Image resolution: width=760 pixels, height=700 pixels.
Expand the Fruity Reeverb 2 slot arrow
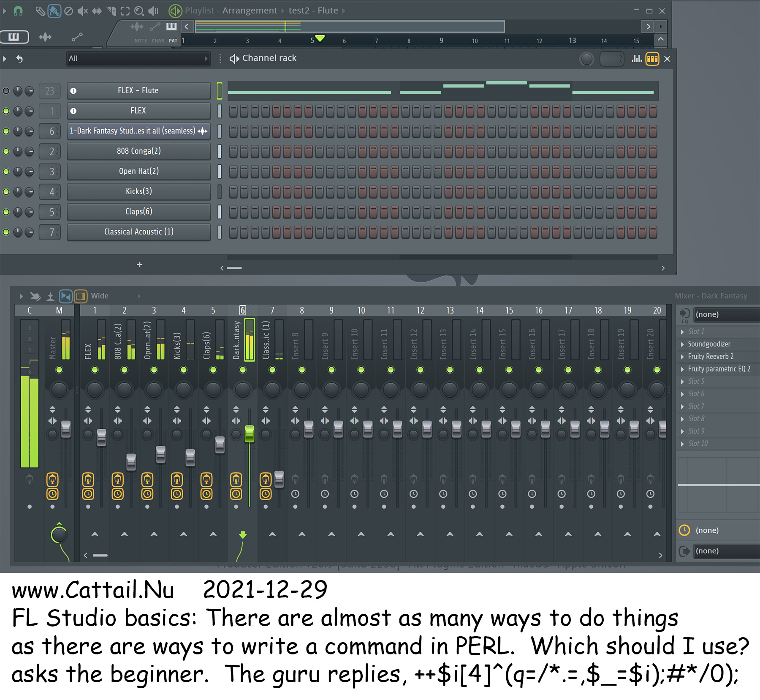click(x=682, y=357)
